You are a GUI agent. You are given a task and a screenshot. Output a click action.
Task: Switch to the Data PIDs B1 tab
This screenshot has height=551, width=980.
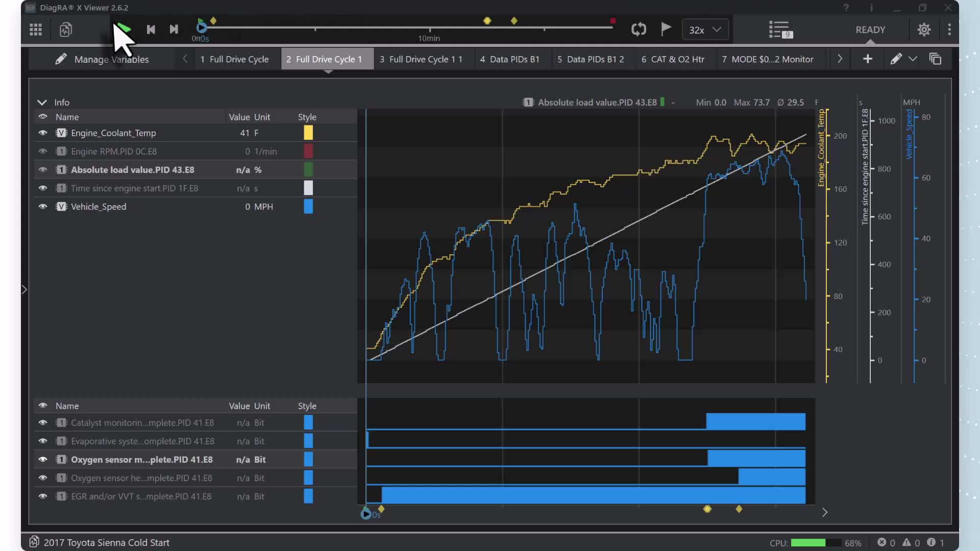coord(509,59)
